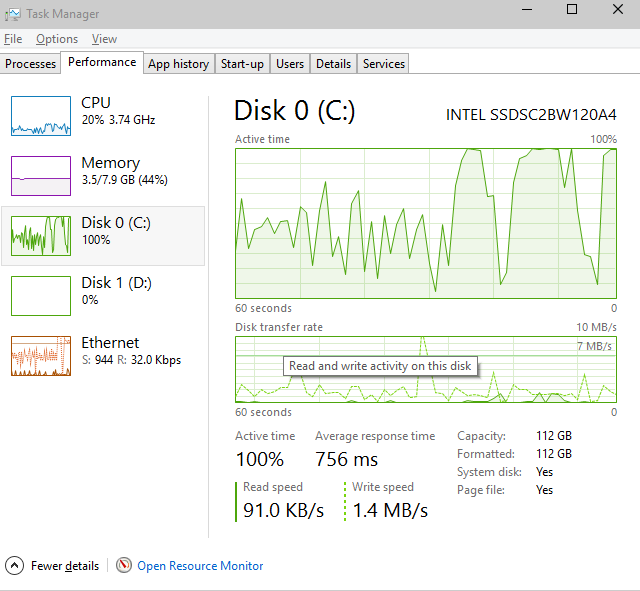Click the Fewer details chevron icon
The image size is (640, 591).
(x=14, y=566)
